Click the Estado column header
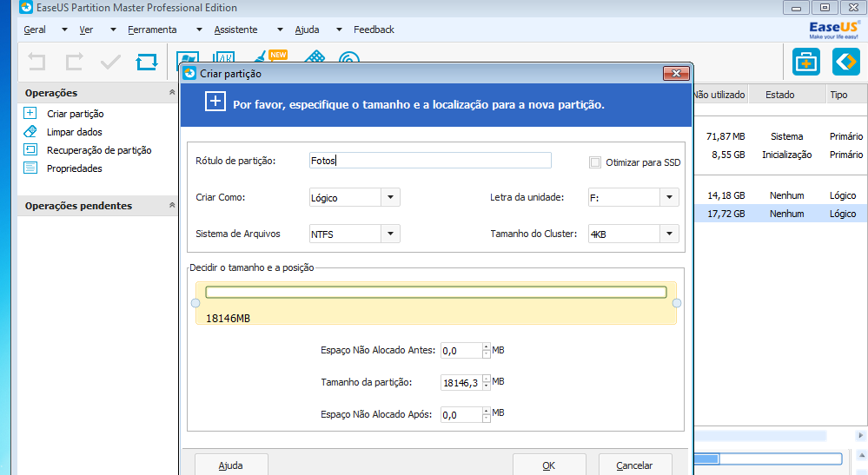 pyautogui.click(x=780, y=95)
